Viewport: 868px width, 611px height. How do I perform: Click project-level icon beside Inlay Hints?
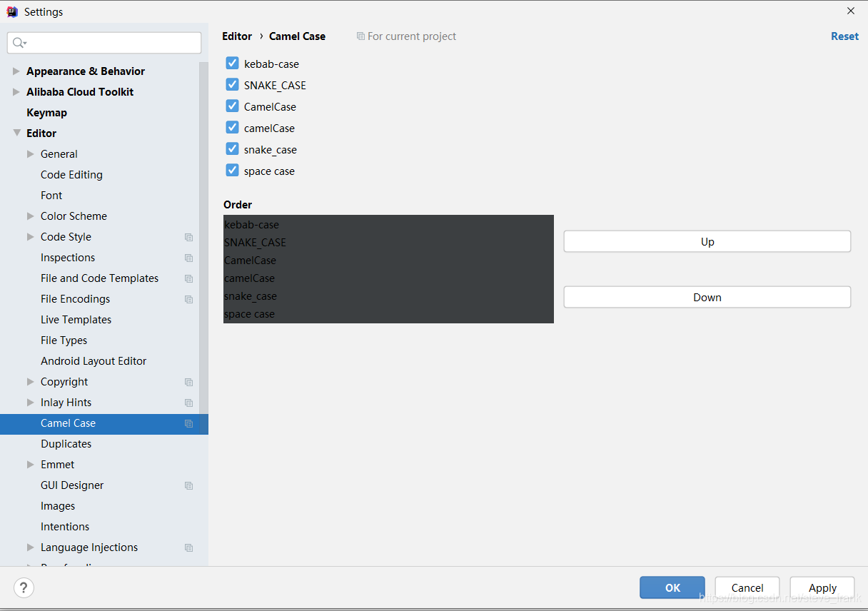[x=188, y=403]
